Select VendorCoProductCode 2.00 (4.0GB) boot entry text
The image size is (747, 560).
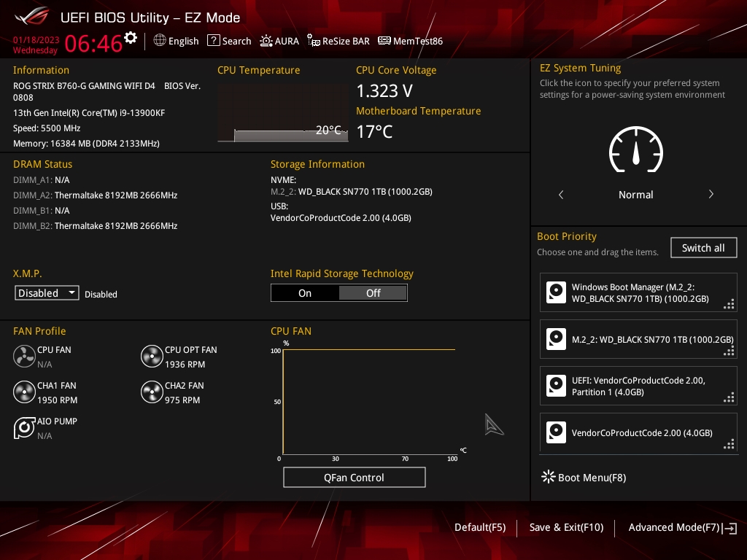642,433
